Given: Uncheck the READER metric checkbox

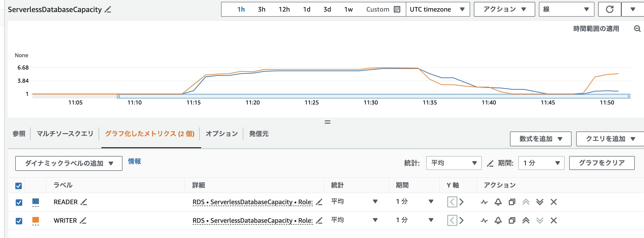Looking at the screenshot, I should 19,202.
